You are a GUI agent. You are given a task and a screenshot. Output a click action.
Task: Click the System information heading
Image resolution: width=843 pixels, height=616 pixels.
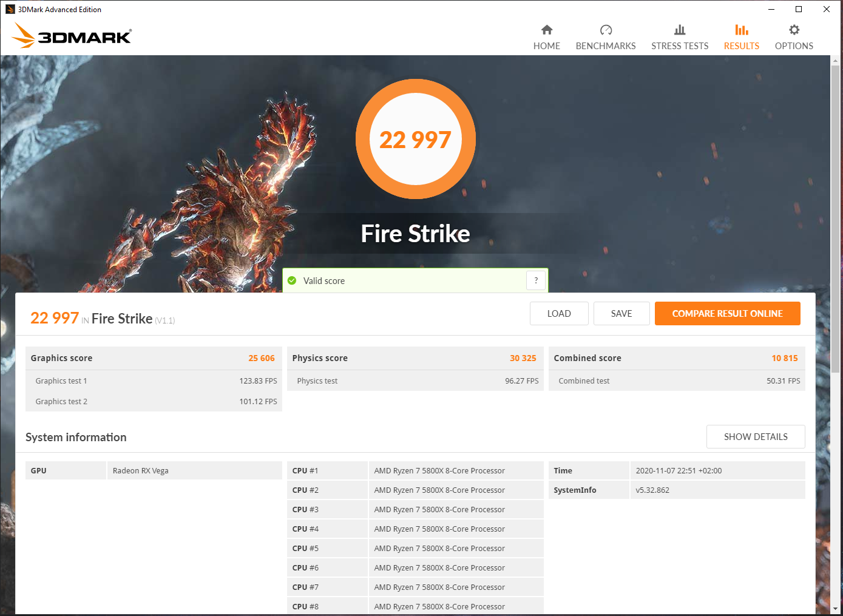(x=76, y=438)
